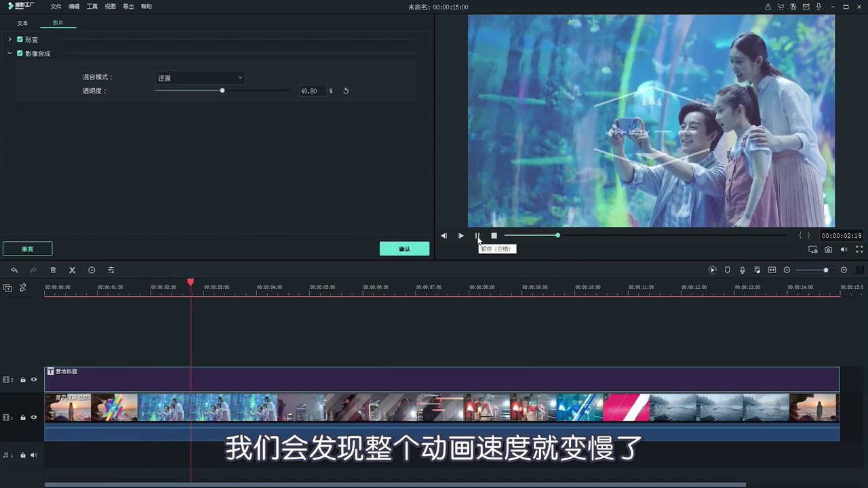This screenshot has height=488, width=868.
Task: Switch to the 文本 tab
Action: pos(22,22)
